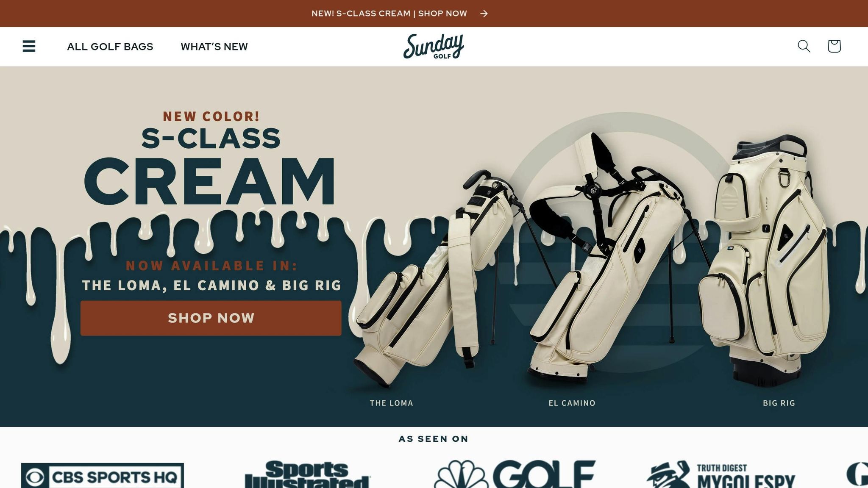Click The Loma caption label
Viewport: 868px width, 488px height.
pyautogui.click(x=391, y=403)
